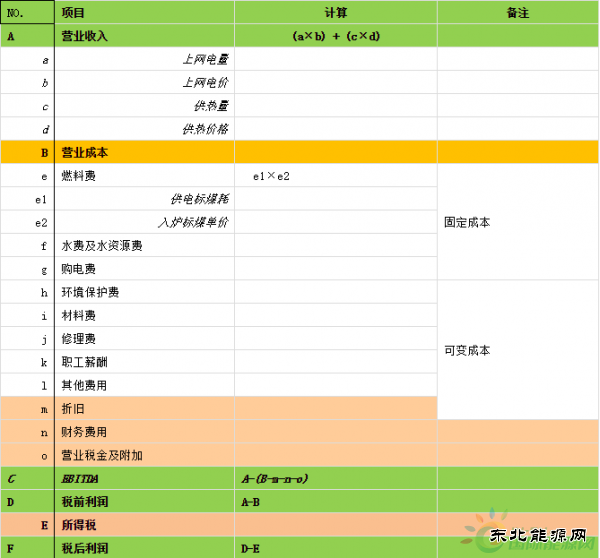Click the 营业税金及附加 cell
Screen dimensions: 600x558
click(x=145, y=455)
